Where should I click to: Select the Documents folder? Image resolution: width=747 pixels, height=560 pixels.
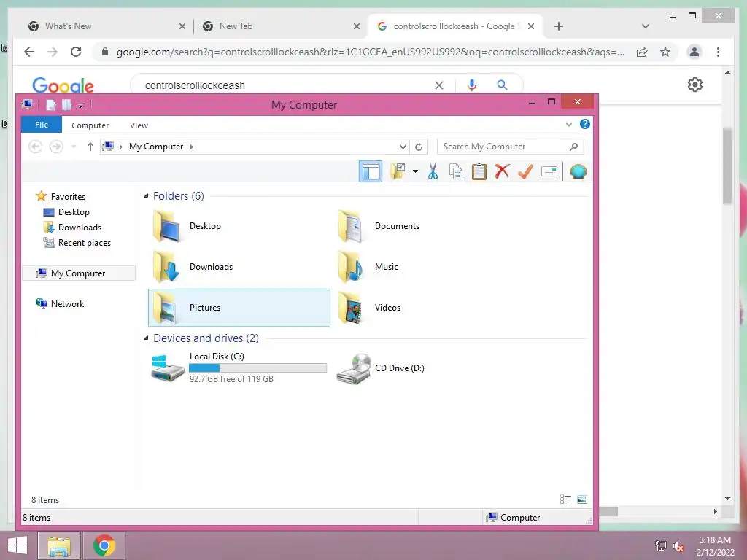[x=424, y=226]
